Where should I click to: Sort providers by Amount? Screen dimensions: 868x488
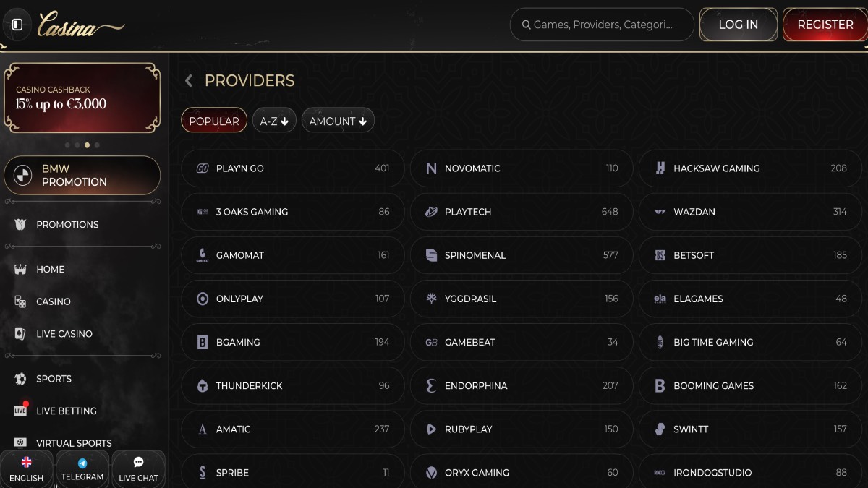coord(338,121)
